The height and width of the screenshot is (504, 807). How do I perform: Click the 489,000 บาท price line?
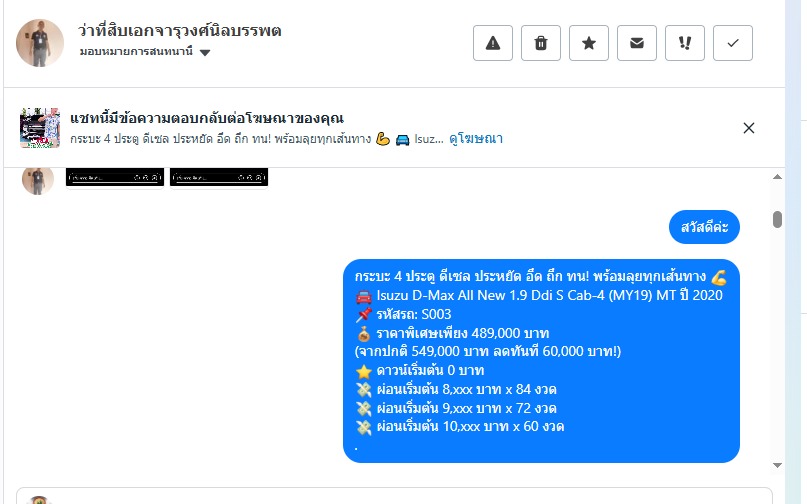click(452, 333)
